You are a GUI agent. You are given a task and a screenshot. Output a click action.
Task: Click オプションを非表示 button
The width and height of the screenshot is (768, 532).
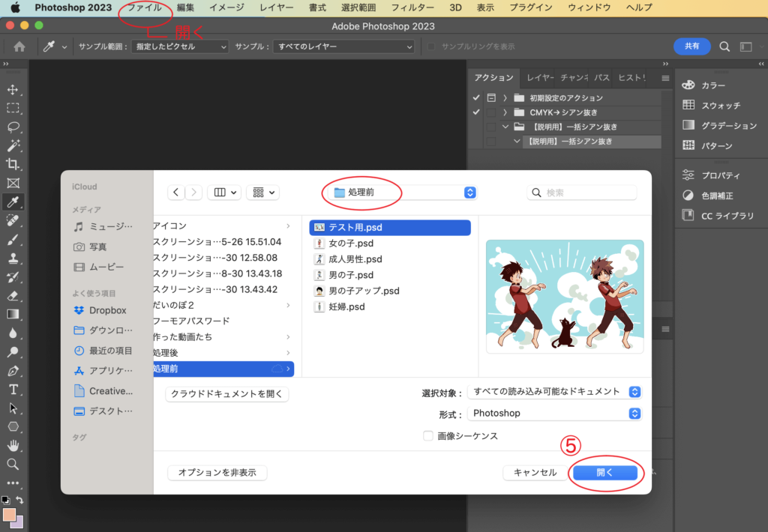tap(217, 472)
